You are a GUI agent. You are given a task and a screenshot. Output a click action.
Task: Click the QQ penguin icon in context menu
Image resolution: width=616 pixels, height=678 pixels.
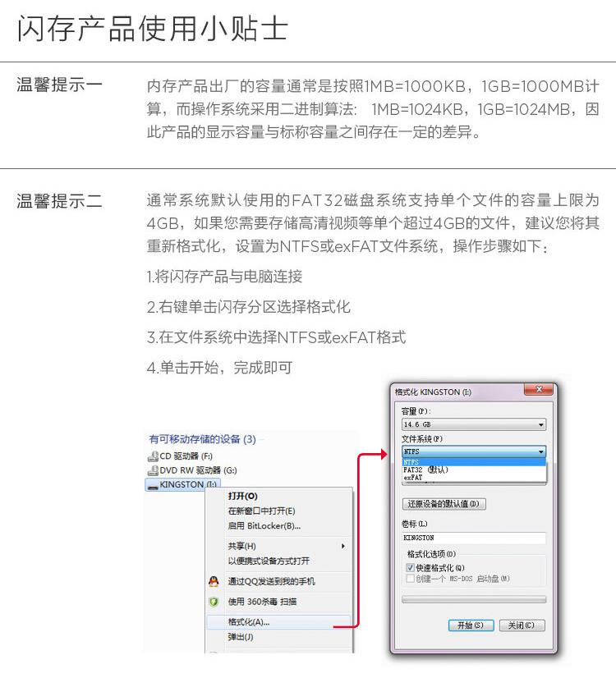point(214,581)
